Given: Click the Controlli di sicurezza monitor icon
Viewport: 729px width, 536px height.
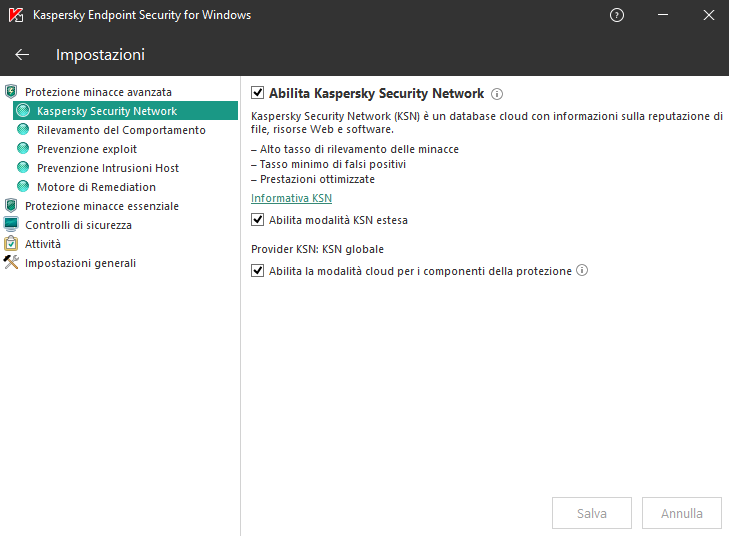Looking at the screenshot, I should coord(11,225).
